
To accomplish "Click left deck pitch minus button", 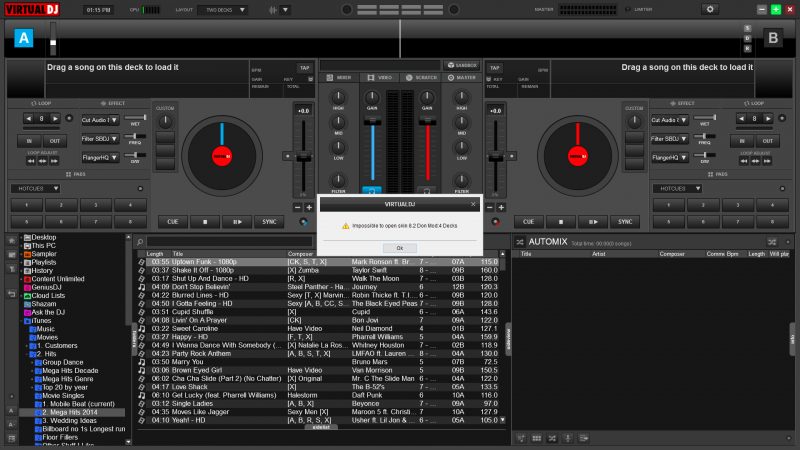I will coord(297,208).
